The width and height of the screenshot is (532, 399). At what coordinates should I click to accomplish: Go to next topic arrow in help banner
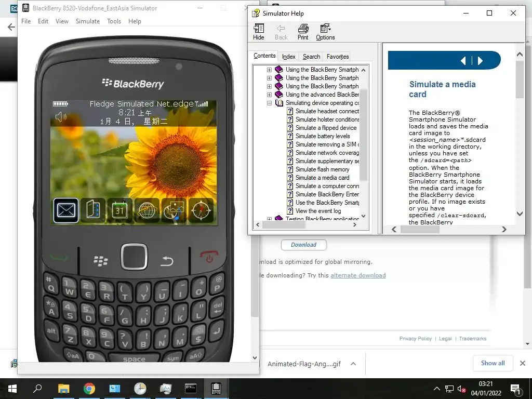pos(480,61)
